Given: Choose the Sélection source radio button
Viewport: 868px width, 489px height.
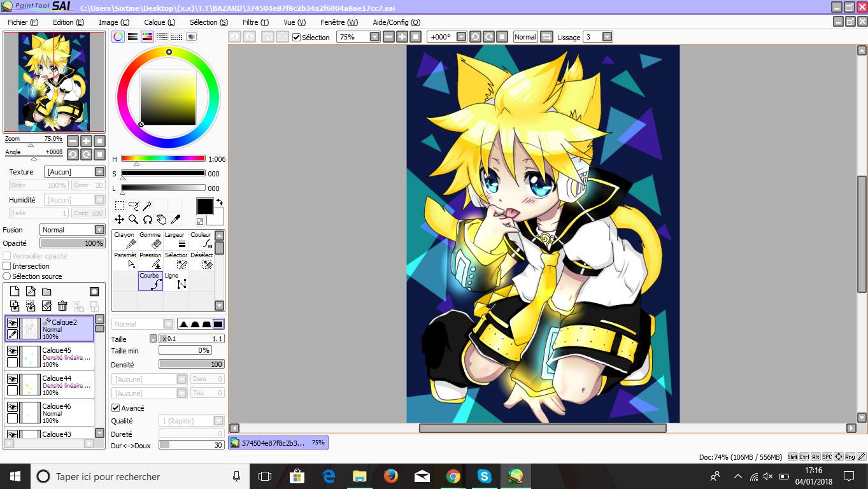Looking at the screenshot, I should [x=7, y=276].
